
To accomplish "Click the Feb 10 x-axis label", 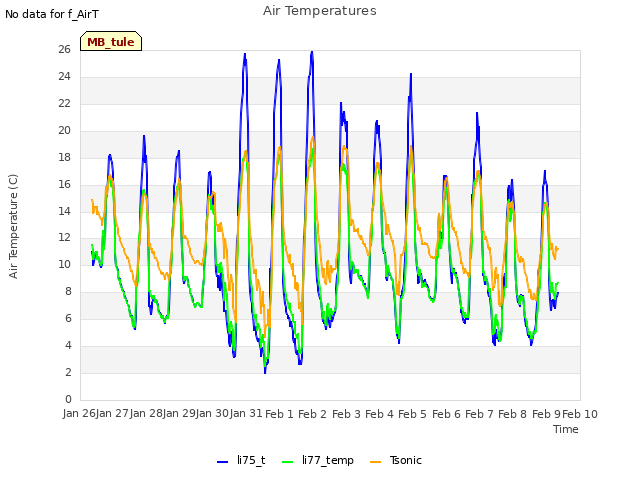I will (x=580, y=414).
